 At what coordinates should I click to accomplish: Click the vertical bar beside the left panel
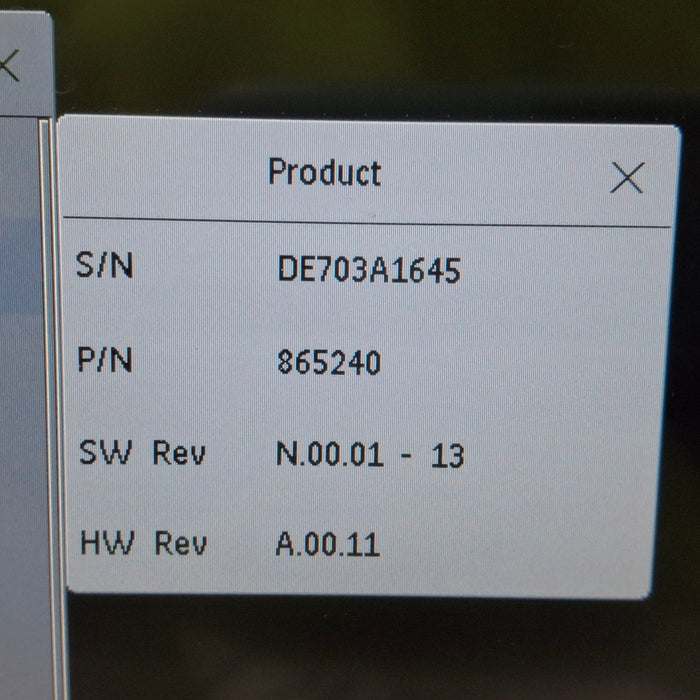45,400
